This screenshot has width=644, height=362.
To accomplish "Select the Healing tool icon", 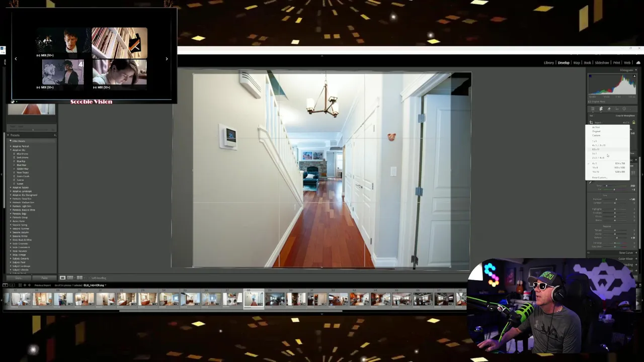I will 609,109.
